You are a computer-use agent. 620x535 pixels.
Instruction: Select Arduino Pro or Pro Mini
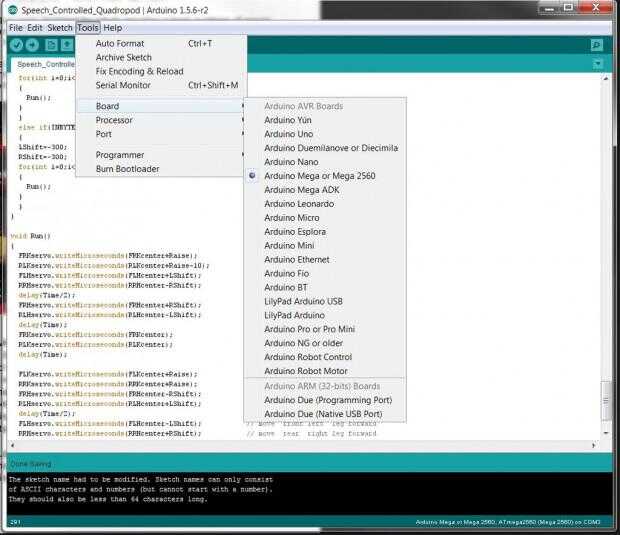[325, 329]
